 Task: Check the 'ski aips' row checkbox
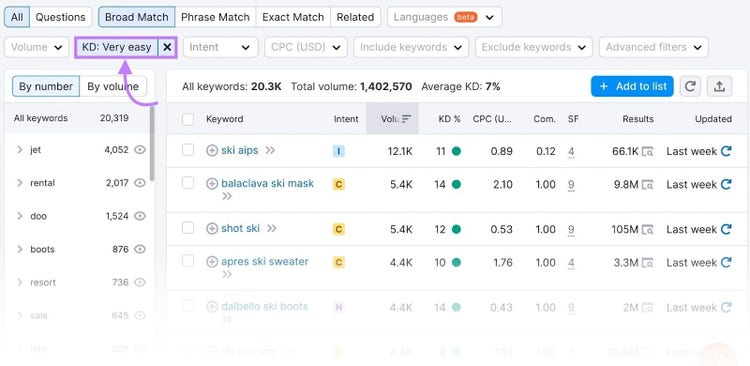[188, 150]
